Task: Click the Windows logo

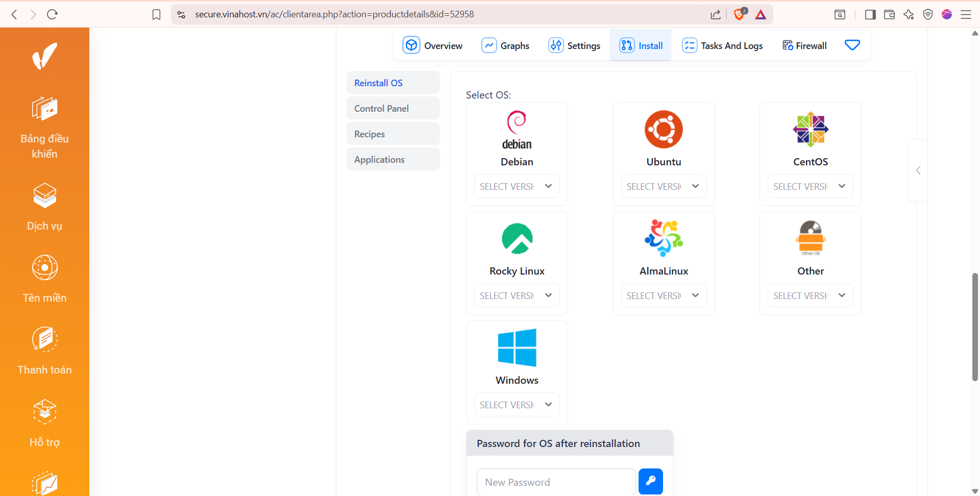Action: pyautogui.click(x=517, y=348)
